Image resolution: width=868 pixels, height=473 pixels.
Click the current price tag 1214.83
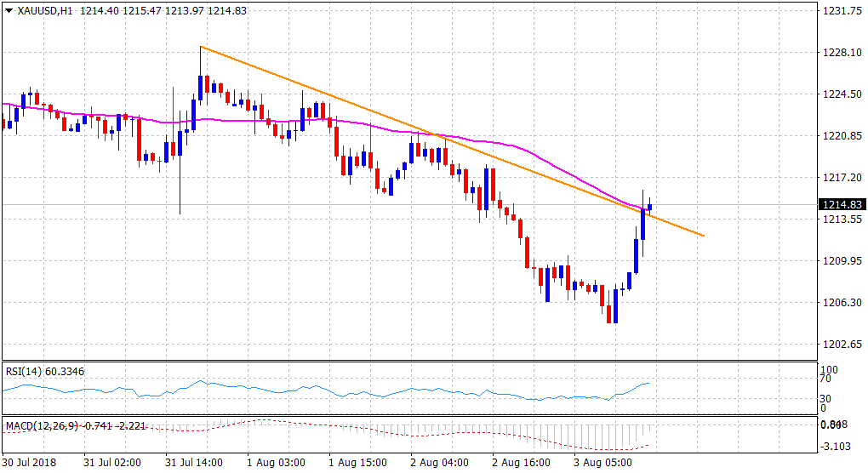coord(841,205)
